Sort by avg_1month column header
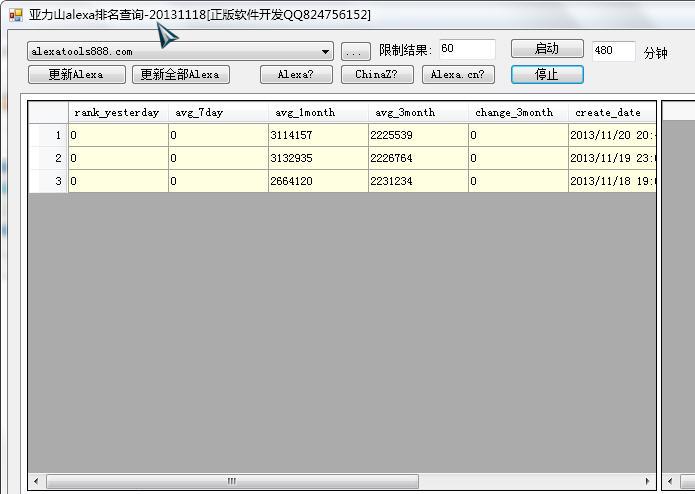 click(318, 113)
